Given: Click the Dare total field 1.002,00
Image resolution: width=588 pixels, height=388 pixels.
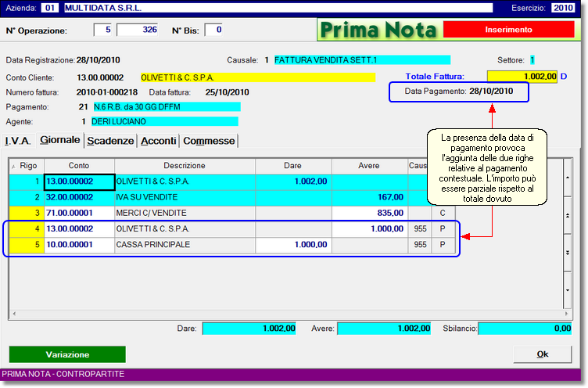Looking at the screenshot, I should tap(249, 329).
